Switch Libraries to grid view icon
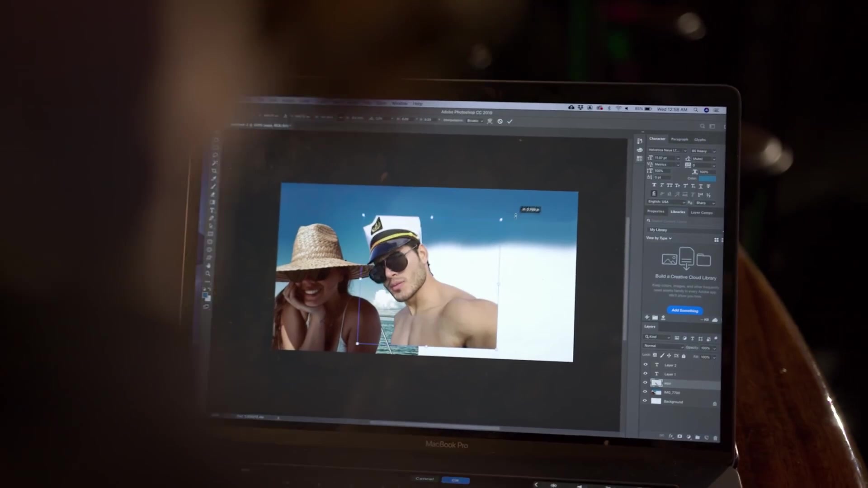This screenshot has height=488, width=868. click(716, 240)
